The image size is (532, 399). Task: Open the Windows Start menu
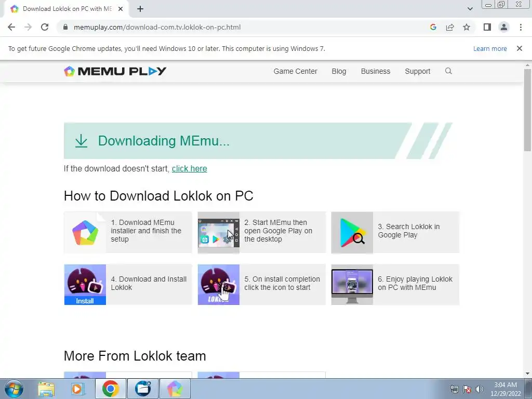point(14,389)
